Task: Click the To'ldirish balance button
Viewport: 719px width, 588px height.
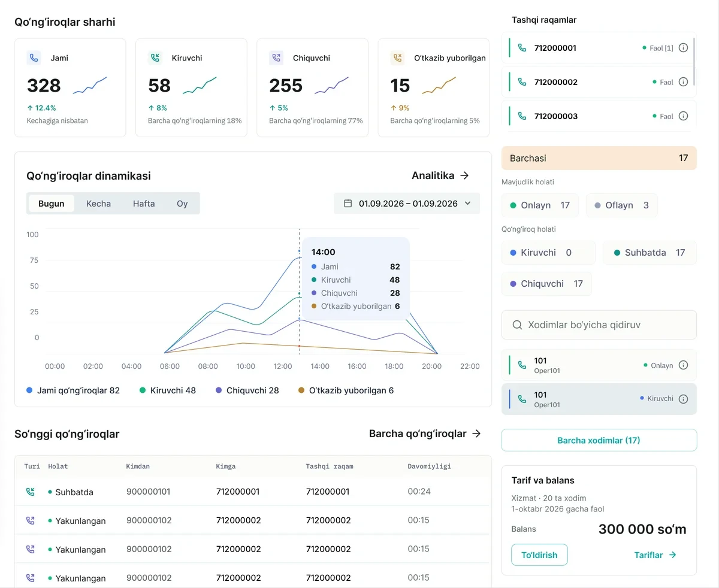Action: (539, 555)
